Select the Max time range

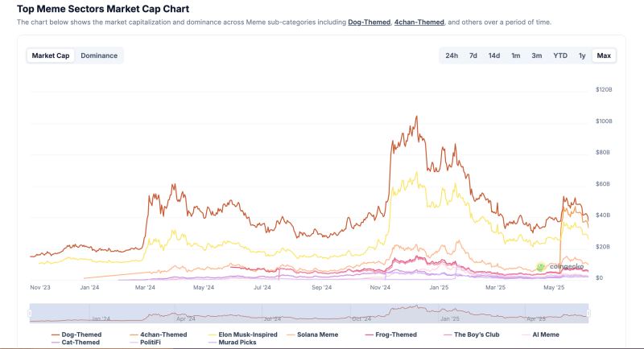pos(604,55)
